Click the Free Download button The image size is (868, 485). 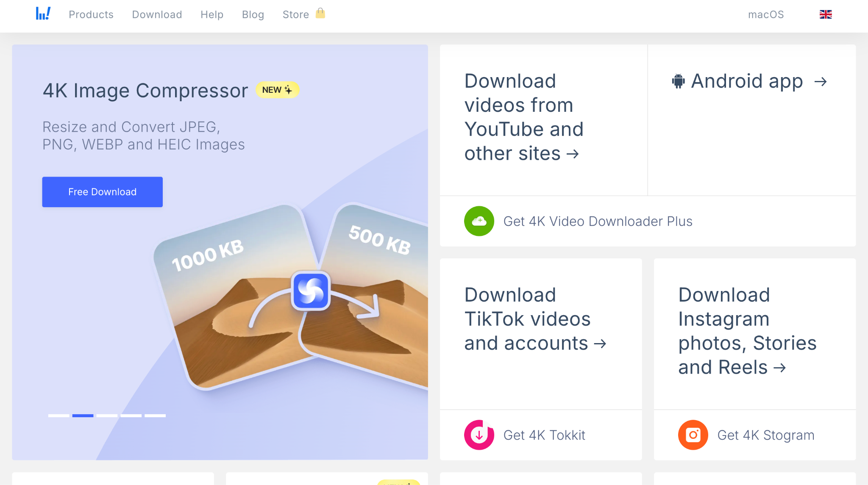pyautogui.click(x=102, y=191)
